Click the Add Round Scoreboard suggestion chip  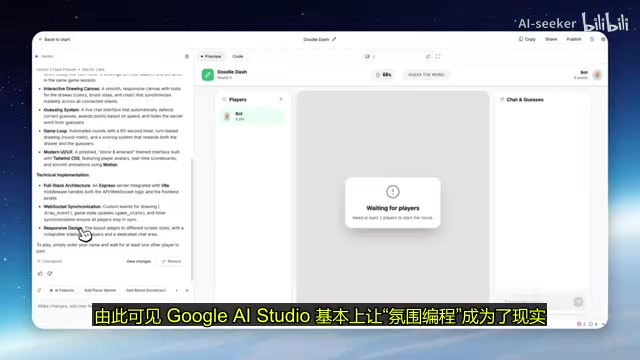pos(146,290)
